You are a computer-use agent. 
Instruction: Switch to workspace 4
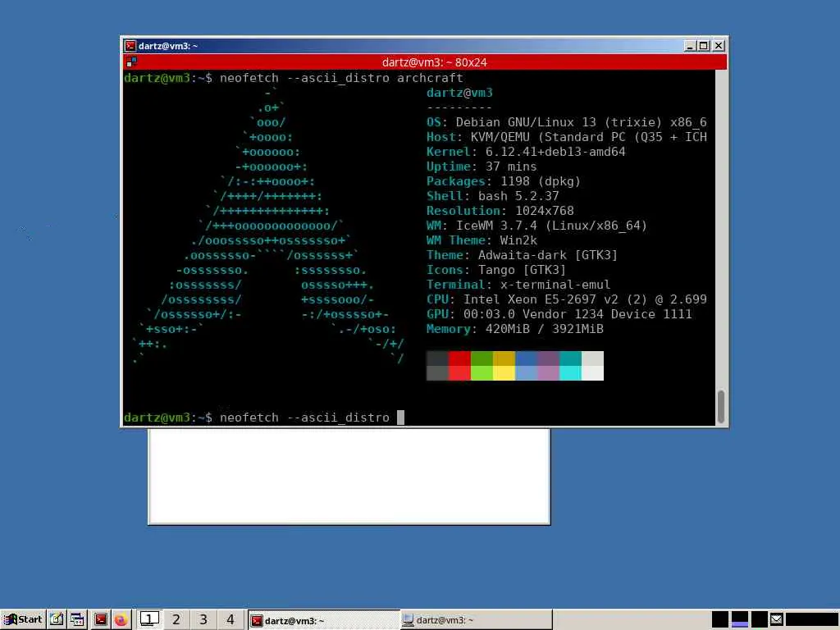pyautogui.click(x=231, y=619)
